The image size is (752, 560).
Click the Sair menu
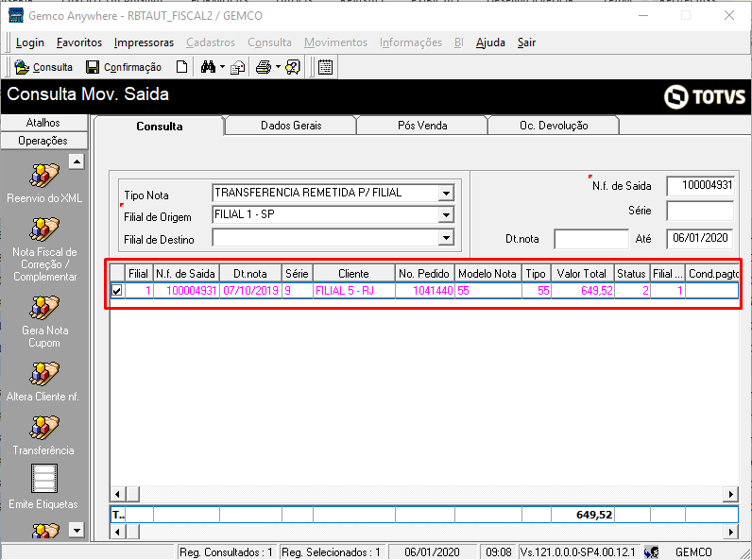click(526, 42)
